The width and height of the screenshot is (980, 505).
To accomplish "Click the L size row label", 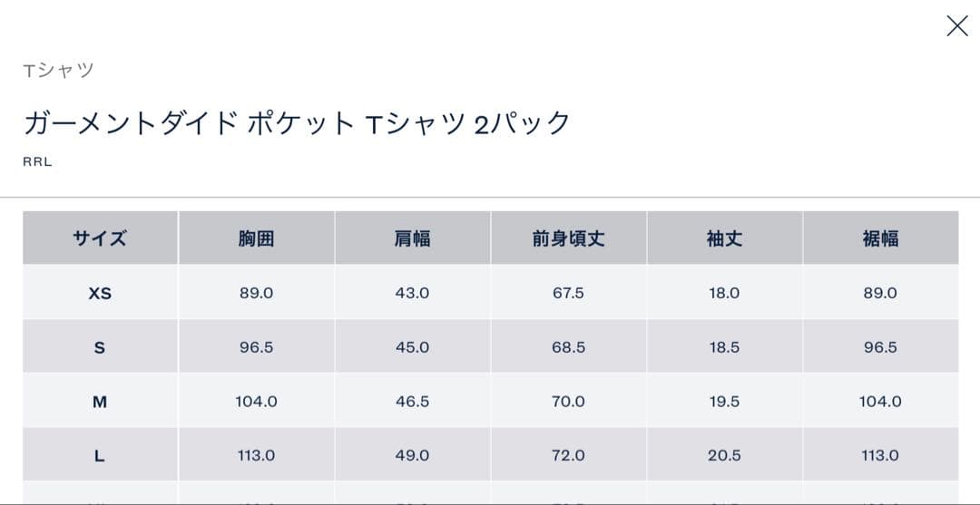I will [x=100, y=456].
